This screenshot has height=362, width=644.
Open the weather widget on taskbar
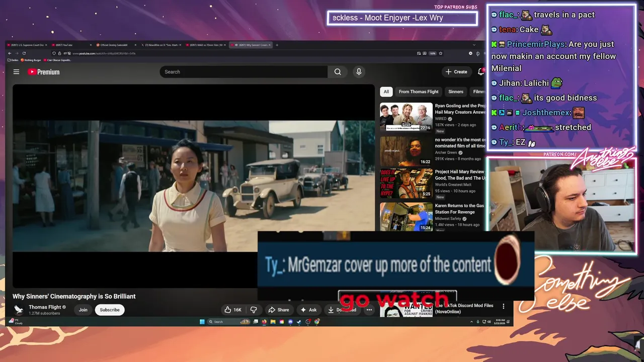click(x=16, y=321)
